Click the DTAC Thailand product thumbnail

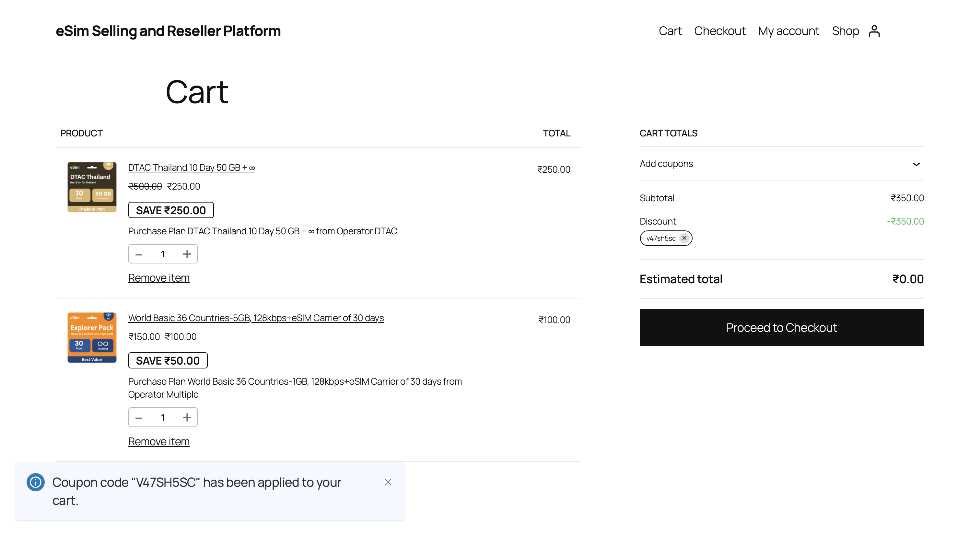point(92,187)
